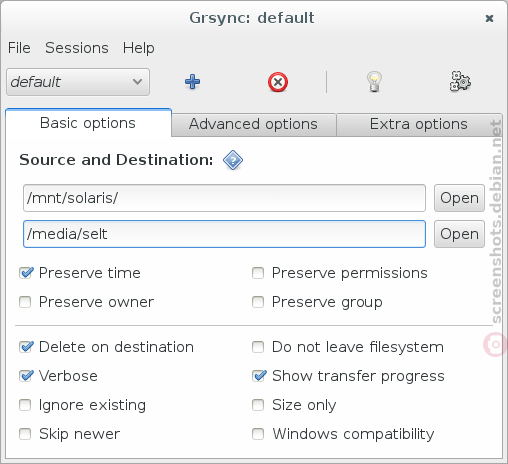Uncheck Preserve time

(x=26, y=273)
